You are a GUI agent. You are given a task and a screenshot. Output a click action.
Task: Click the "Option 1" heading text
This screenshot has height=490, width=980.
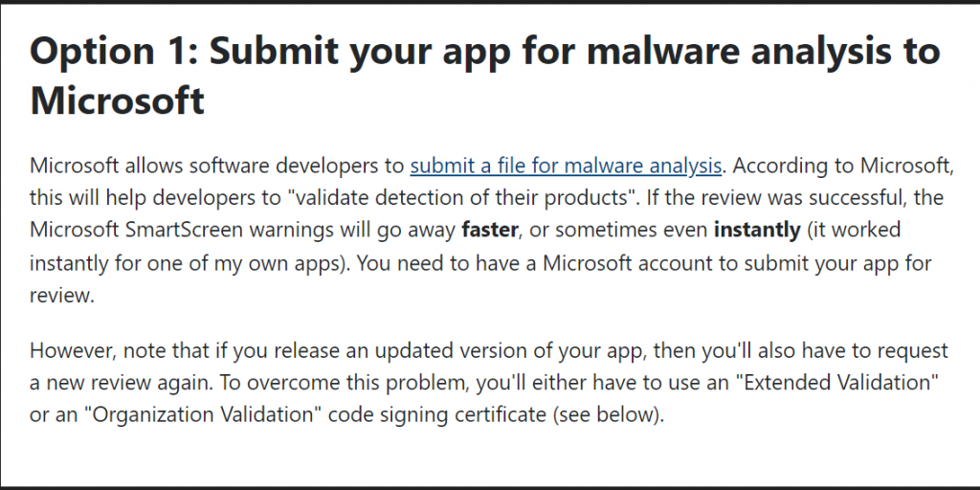pyautogui.click(x=109, y=53)
